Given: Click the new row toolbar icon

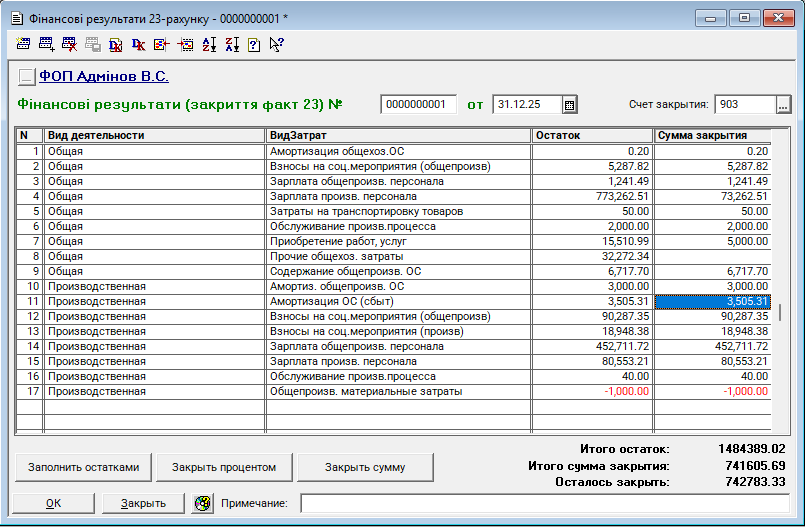Looking at the screenshot, I should click(24, 44).
